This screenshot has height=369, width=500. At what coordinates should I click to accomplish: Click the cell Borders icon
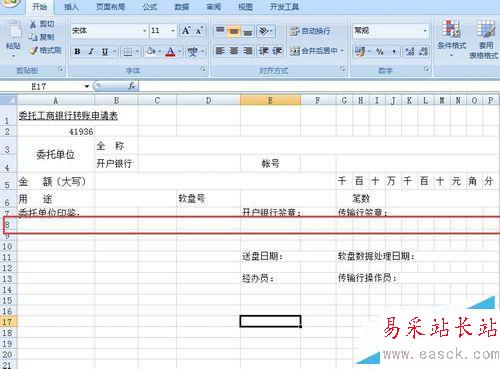pyautogui.click(x=128, y=51)
